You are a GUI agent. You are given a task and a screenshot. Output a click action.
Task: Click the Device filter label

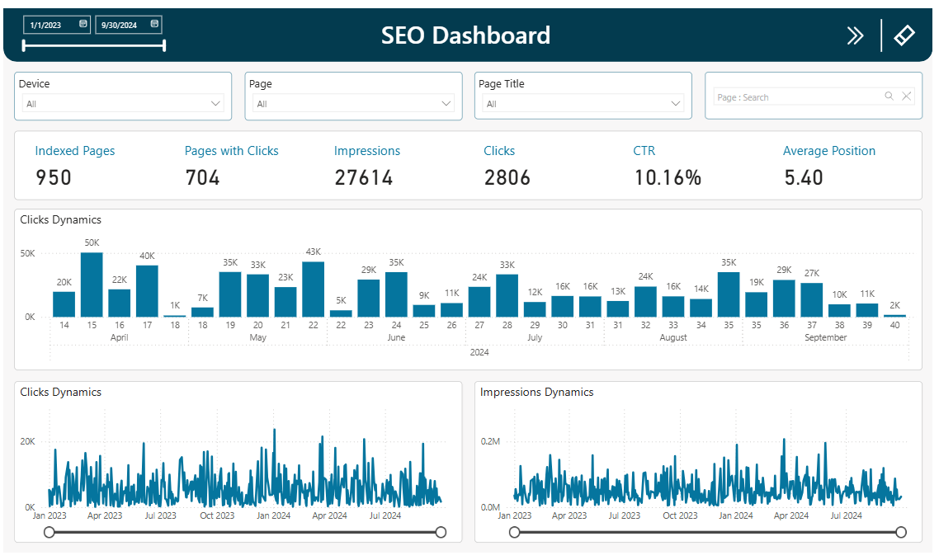tap(34, 84)
